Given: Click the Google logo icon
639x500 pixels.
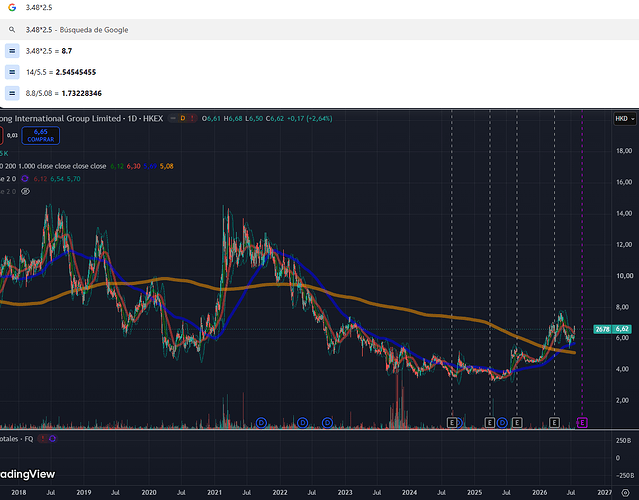Looking at the screenshot, I should (12, 7).
